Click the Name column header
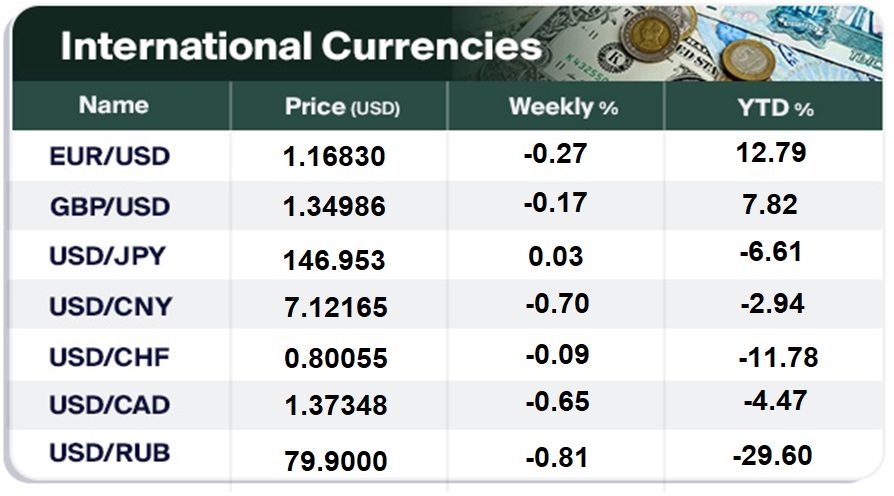Screen dimensions: 894x496 point(114,105)
